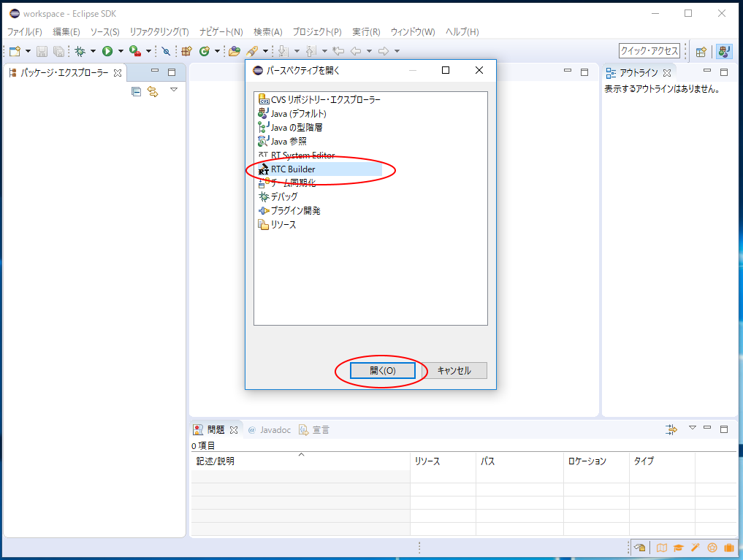Activate the Java perspective button

point(724,51)
